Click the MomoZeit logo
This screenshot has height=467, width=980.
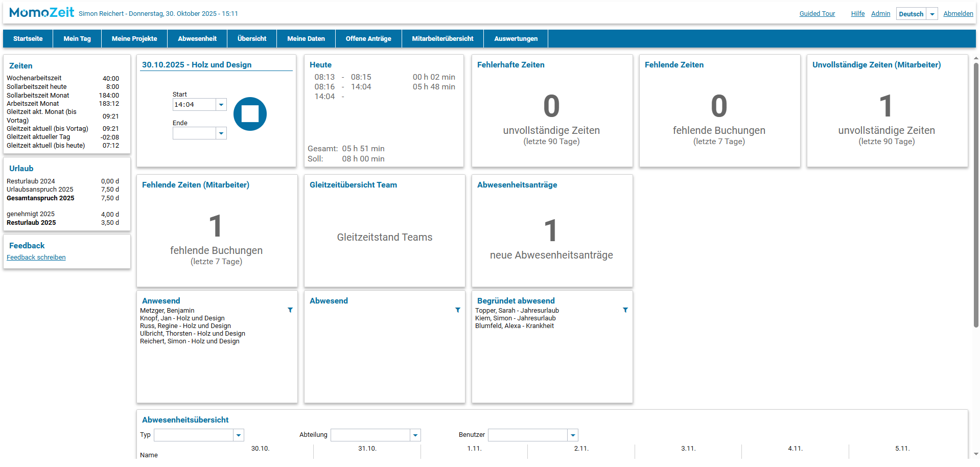coord(42,13)
